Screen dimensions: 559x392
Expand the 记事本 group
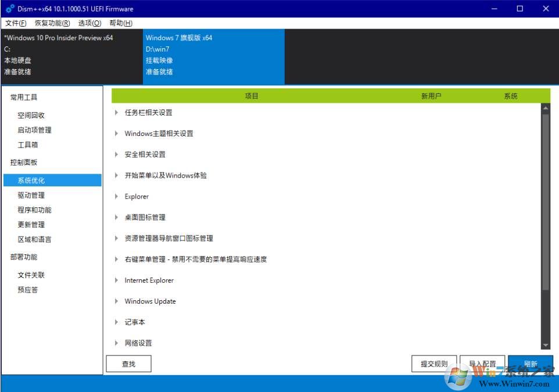tap(116, 322)
